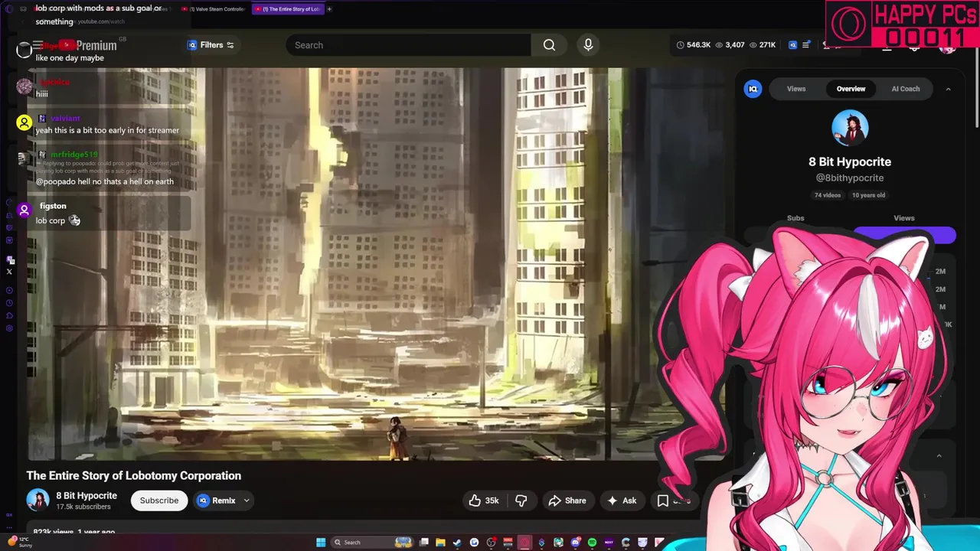Image resolution: width=980 pixels, height=551 pixels.
Task: Open the AI Coach tab
Action: [906, 89]
